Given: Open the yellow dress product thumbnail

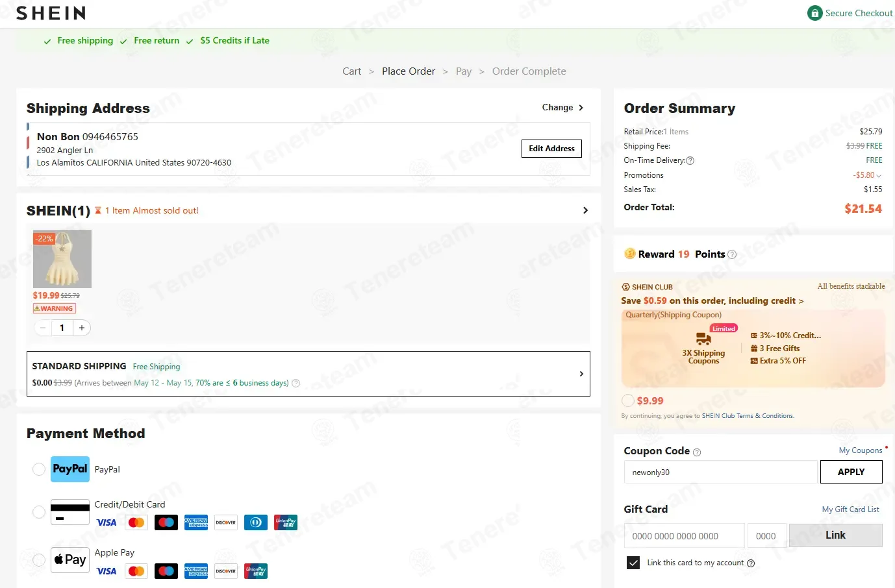Looking at the screenshot, I should coord(62,259).
